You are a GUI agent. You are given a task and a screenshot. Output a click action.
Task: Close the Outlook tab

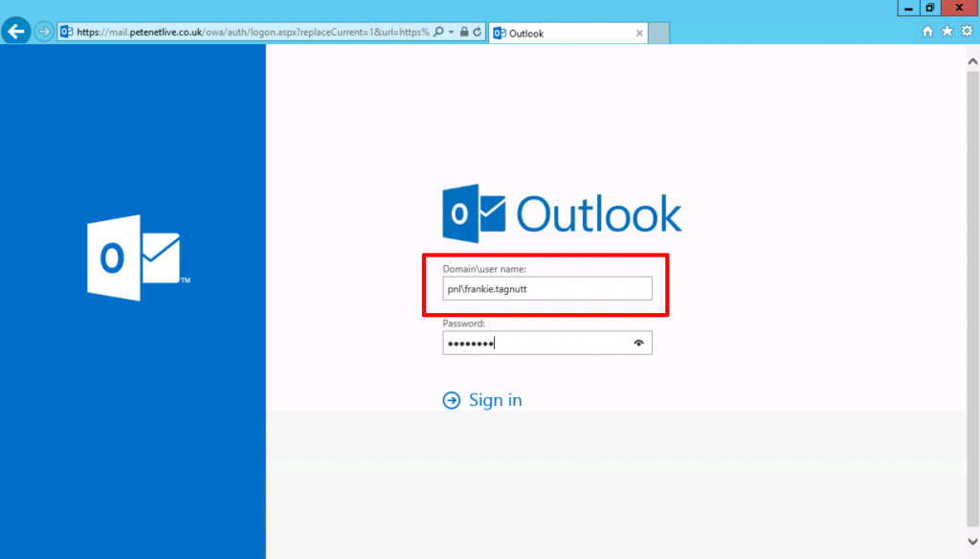point(639,32)
